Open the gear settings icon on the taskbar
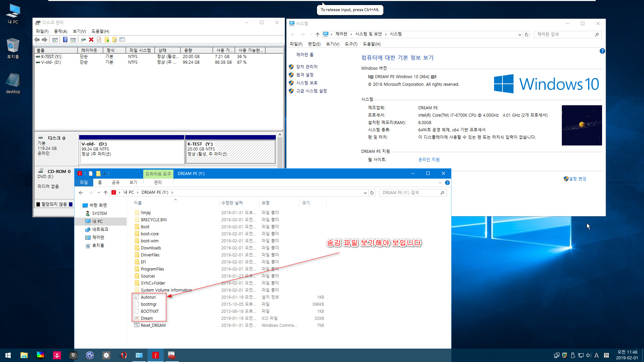The image size is (644, 362). coord(106,355)
